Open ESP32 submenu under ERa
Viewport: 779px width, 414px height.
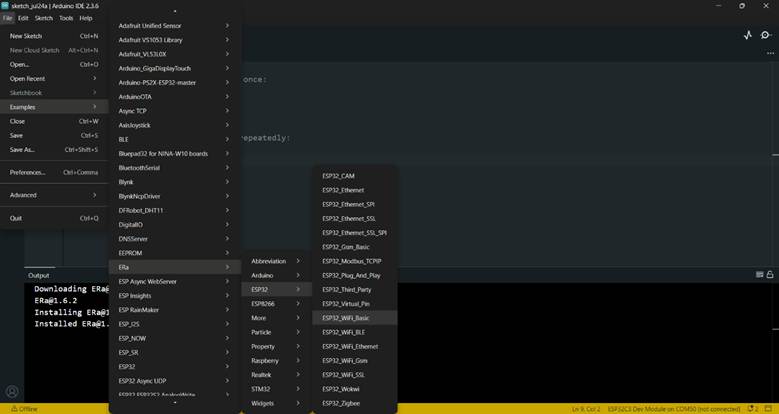point(277,289)
